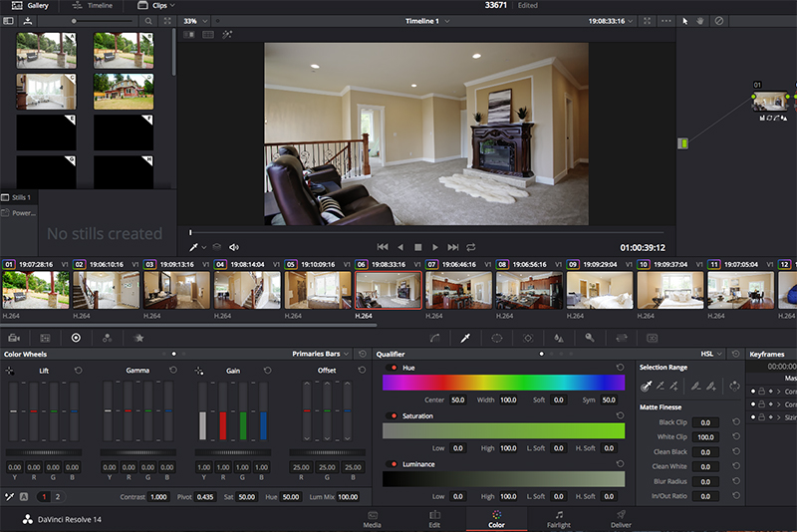797x532 pixels.
Task: Click the Clips button in top bar
Action: tap(156, 6)
